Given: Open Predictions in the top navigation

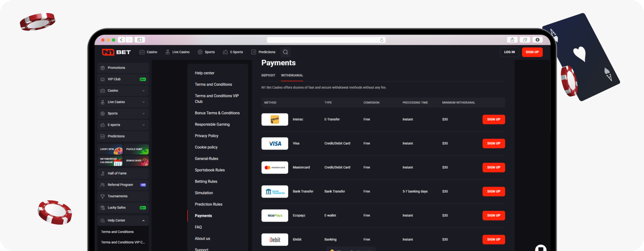Looking at the screenshot, I should pyautogui.click(x=263, y=52).
